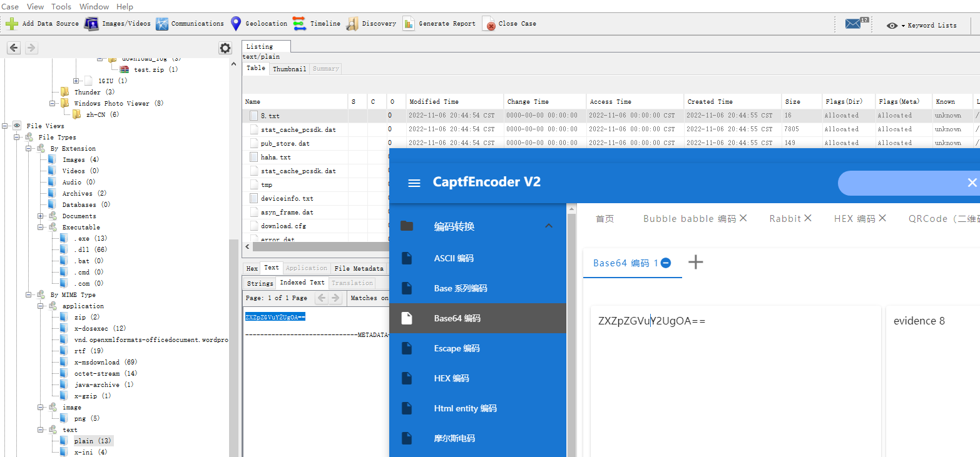This screenshot has height=457, width=980.
Task: Open the mail notifications envelope icon
Action: click(x=854, y=24)
